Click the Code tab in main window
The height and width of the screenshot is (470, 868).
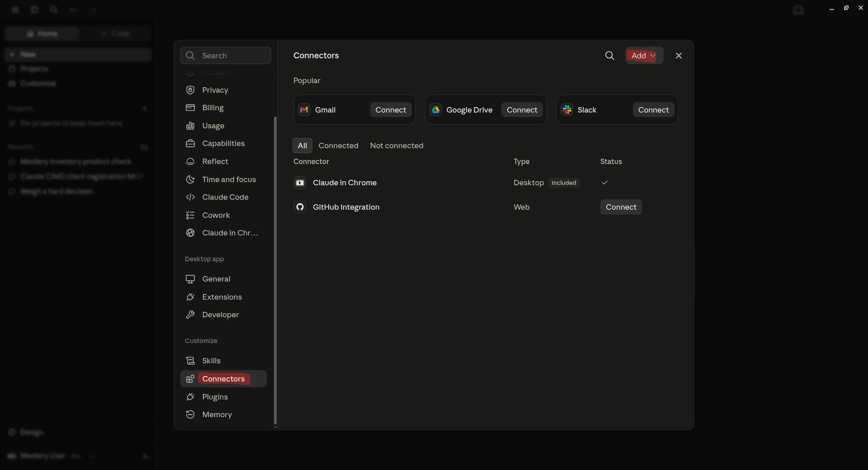pyautogui.click(x=115, y=33)
